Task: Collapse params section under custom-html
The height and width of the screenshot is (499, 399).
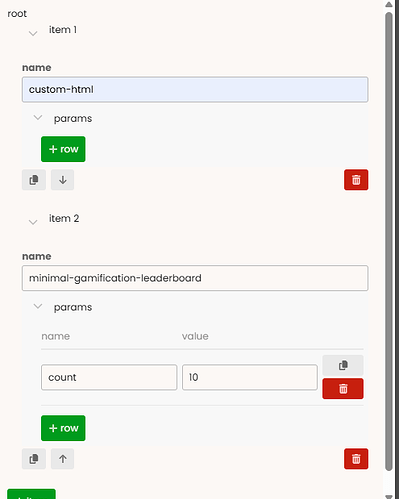Action: tap(38, 118)
